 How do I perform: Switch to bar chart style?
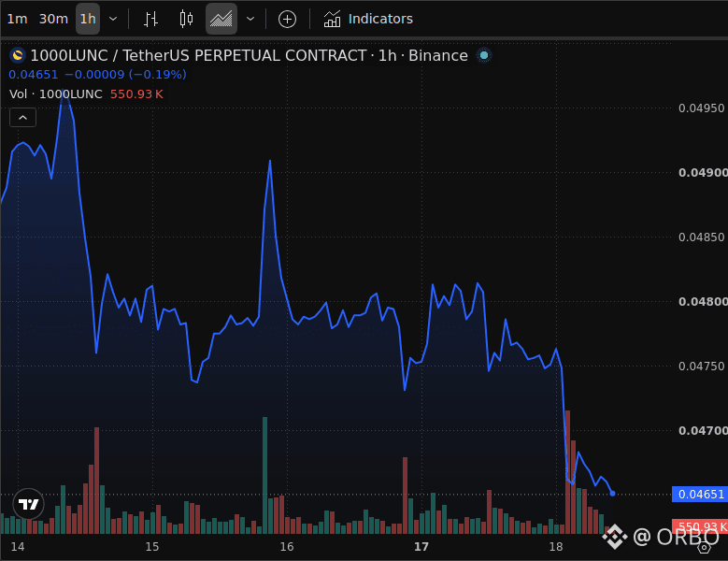click(150, 19)
